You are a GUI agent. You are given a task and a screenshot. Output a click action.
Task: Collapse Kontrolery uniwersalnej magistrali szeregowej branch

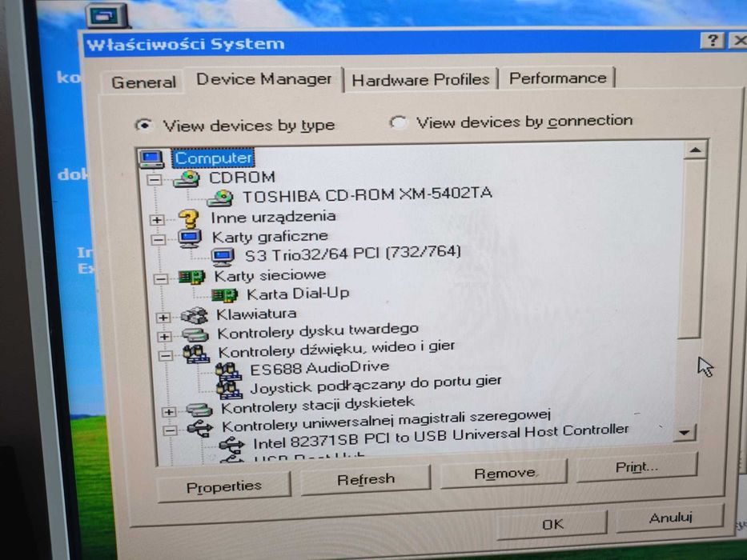[x=170, y=431]
